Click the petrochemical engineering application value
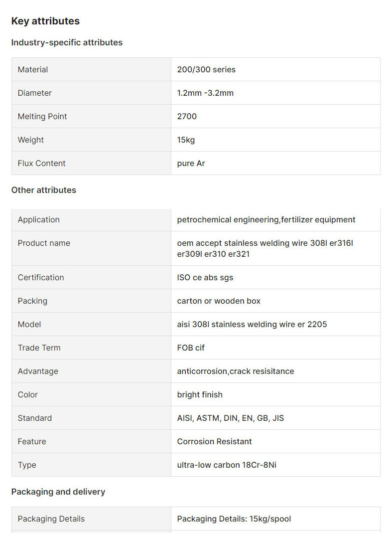392x538 pixels. (x=266, y=219)
